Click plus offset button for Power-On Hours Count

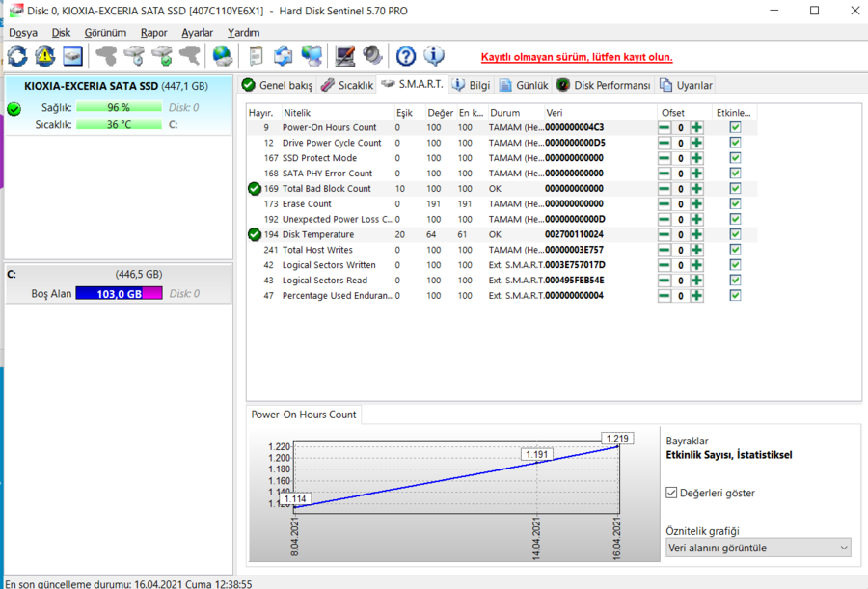tap(697, 128)
